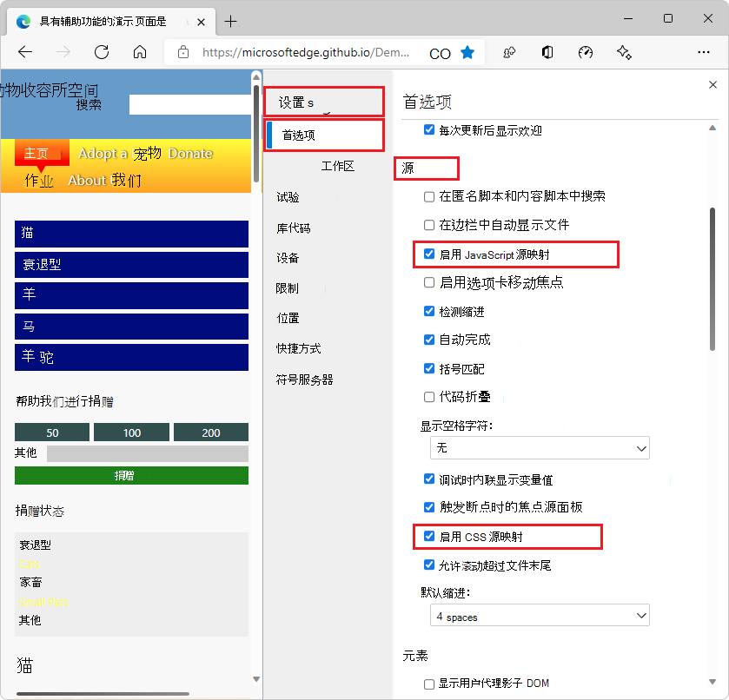Open 设备 settings page
Viewport: 729px width, 700px height.
[288, 258]
